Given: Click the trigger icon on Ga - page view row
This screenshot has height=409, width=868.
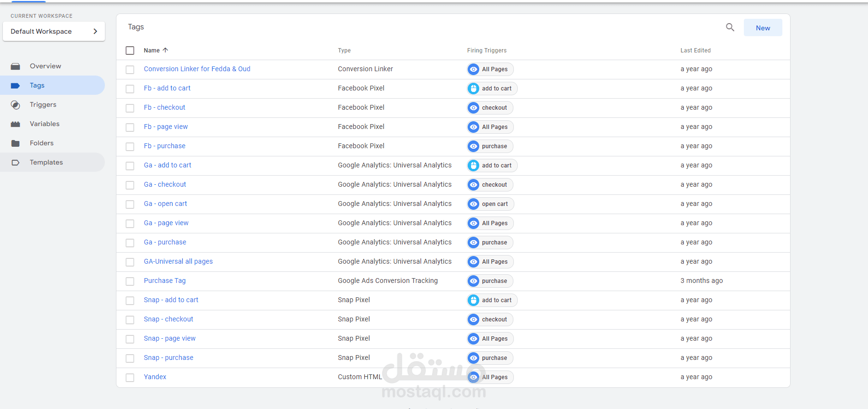Looking at the screenshot, I should click(473, 223).
